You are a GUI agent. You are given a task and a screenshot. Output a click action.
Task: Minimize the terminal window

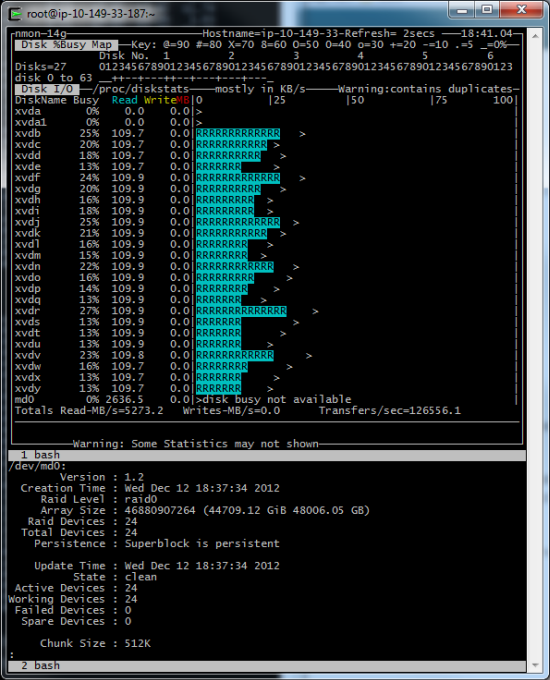pos(462,10)
